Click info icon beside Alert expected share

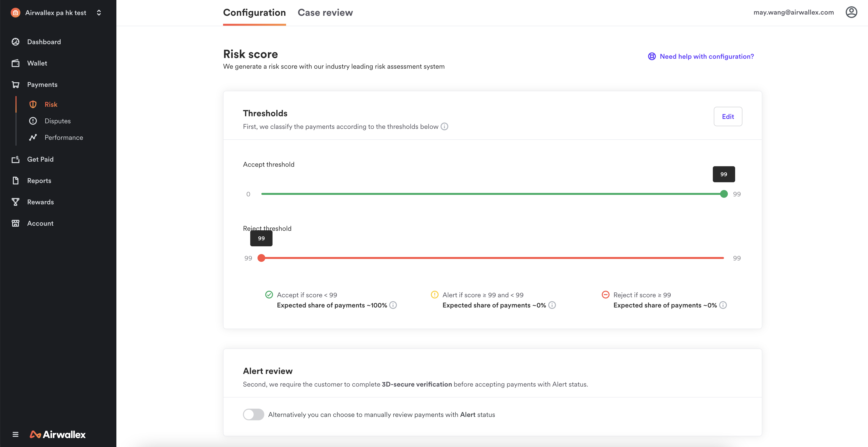(x=552, y=305)
